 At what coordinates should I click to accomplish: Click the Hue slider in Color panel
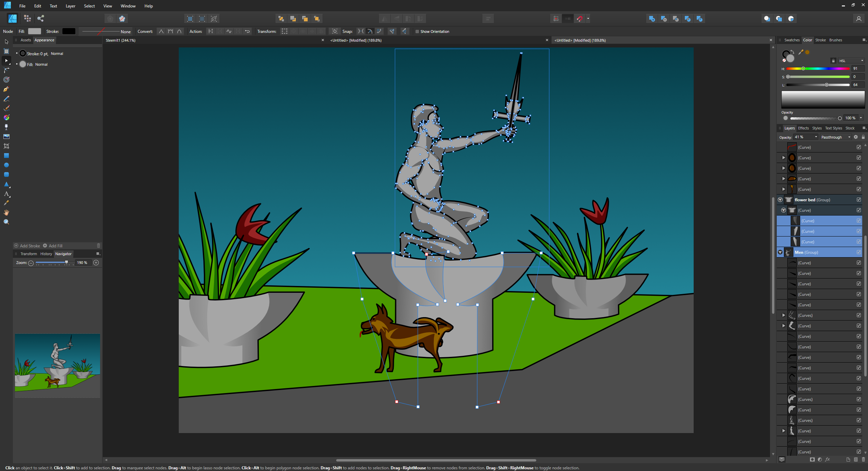[817, 68]
